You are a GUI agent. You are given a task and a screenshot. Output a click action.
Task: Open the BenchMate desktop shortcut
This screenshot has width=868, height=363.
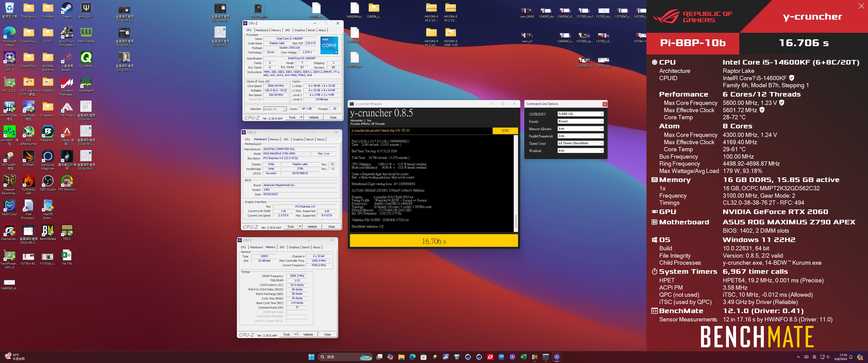(x=47, y=232)
